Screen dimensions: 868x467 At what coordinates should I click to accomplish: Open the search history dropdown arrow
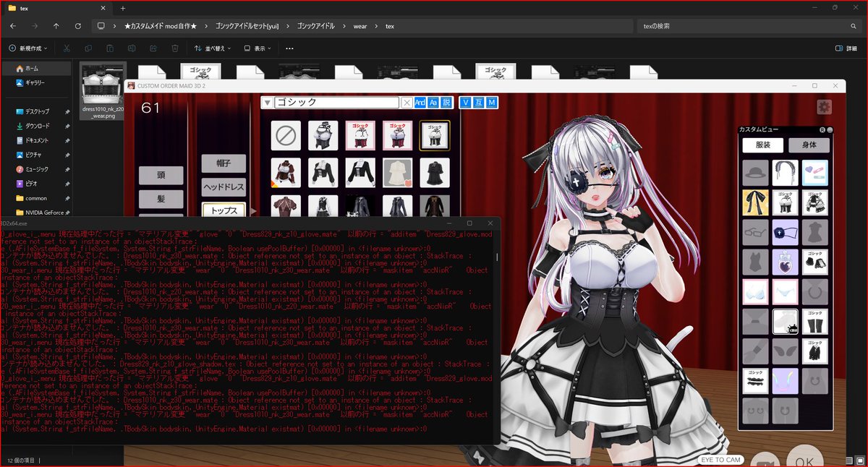(267, 103)
